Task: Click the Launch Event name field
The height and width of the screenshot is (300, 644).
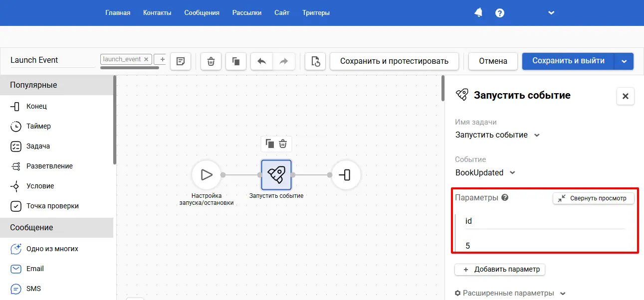Action: tap(52, 60)
